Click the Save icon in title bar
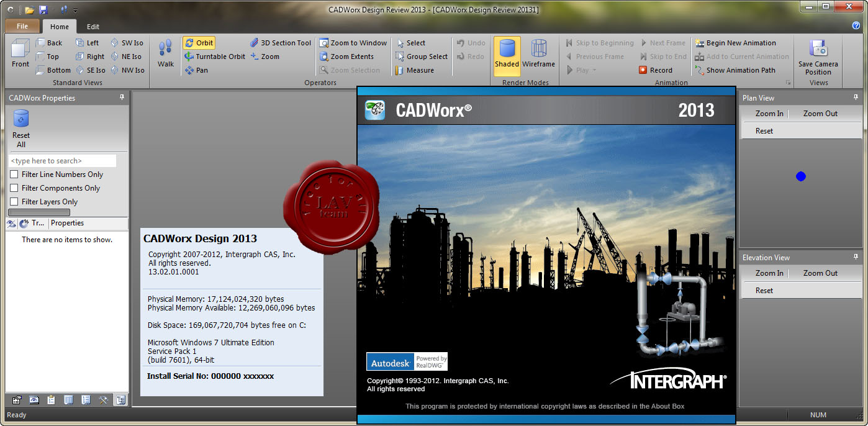This screenshot has width=868, height=426. pos(43,10)
